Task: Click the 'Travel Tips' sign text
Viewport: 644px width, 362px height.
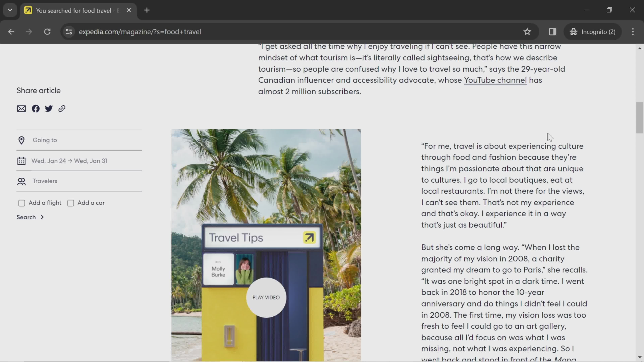Action: click(236, 238)
